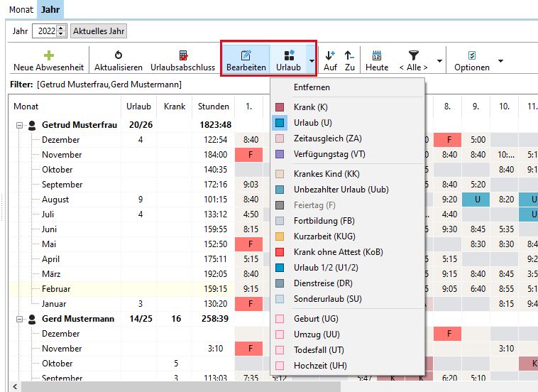This screenshot has width=538, height=392.
Task: Choose Entfernen from the absence menu
Action: click(312, 87)
